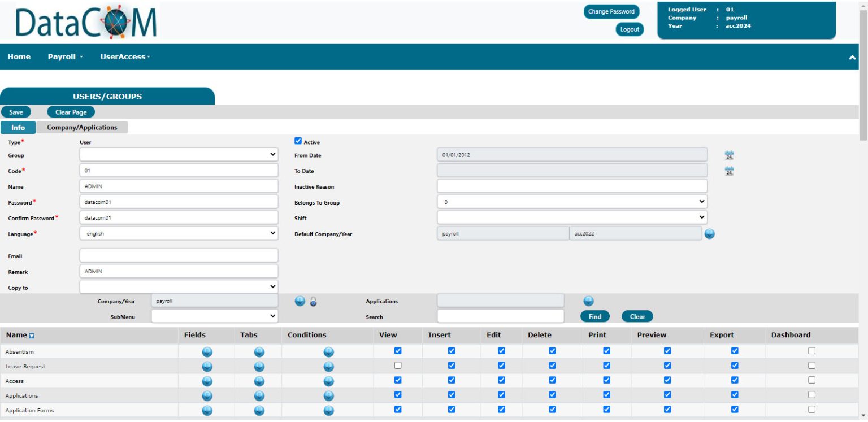Viewport: 868px width, 422px height.
Task: Open the Payroll menu
Action: (x=63, y=56)
